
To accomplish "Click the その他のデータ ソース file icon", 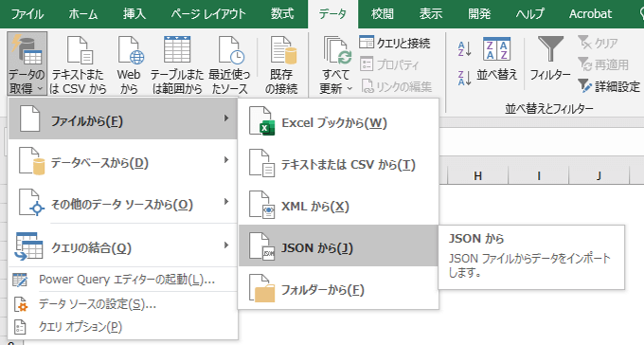I will (31, 203).
